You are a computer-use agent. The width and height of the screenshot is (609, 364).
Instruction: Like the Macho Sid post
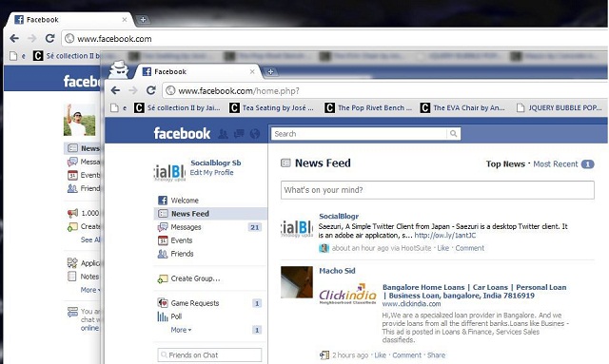point(381,355)
